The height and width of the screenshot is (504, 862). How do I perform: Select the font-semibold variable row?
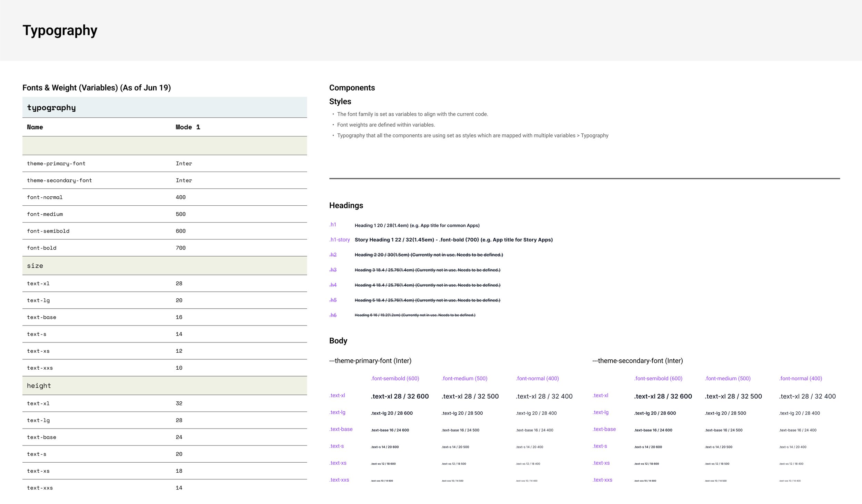pyautogui.click(x=48, y=231)
